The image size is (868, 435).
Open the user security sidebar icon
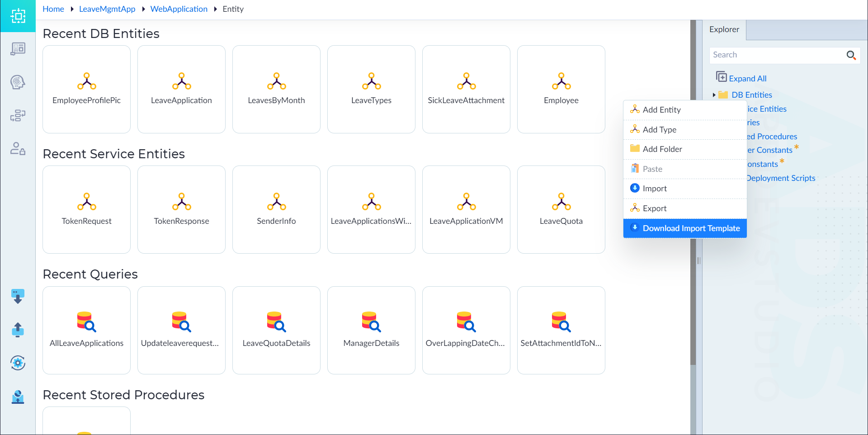[x=18, y=149]
